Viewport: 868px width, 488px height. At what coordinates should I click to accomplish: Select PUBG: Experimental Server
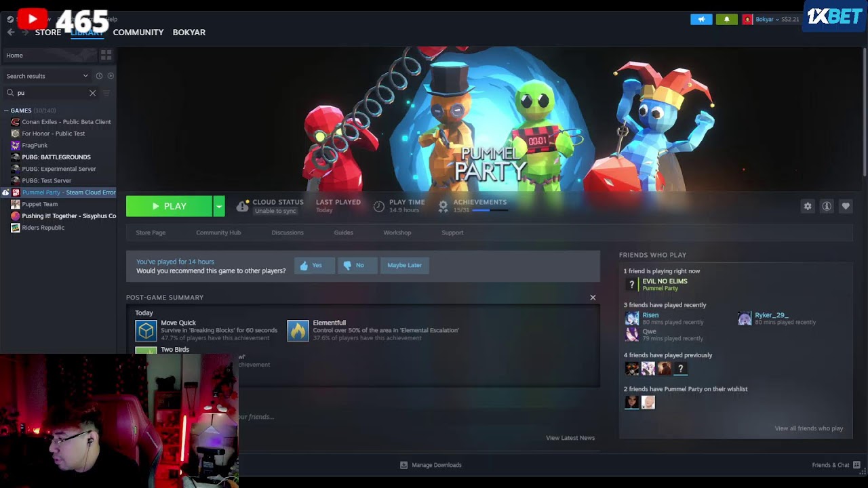[x=58, y=169]
